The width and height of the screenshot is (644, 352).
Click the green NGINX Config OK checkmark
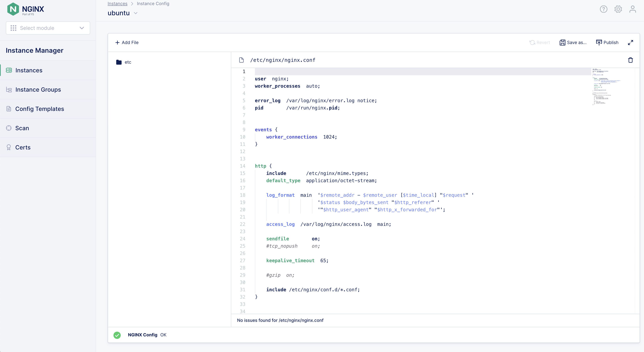pyautogui.click(x=117, y=335)
